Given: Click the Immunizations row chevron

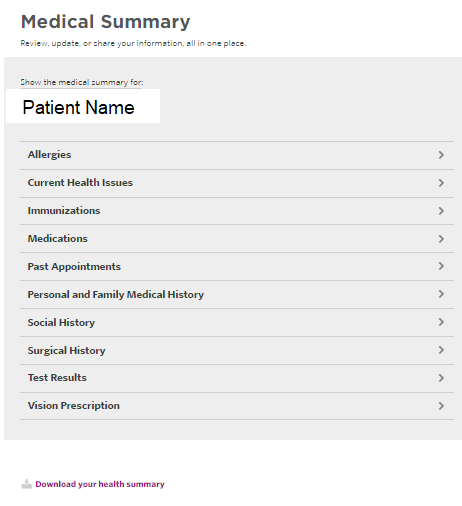Looking at the screenshot, I should point(441,211).
